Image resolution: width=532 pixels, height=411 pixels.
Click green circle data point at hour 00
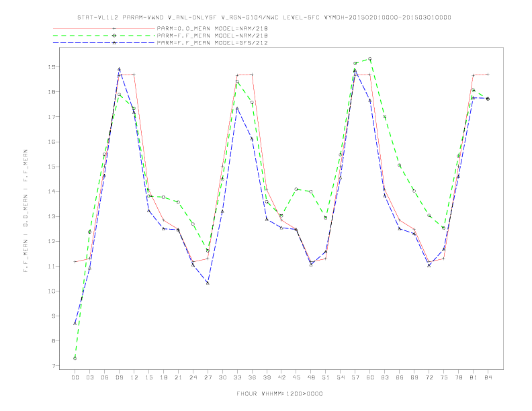[x=75, y=358]
